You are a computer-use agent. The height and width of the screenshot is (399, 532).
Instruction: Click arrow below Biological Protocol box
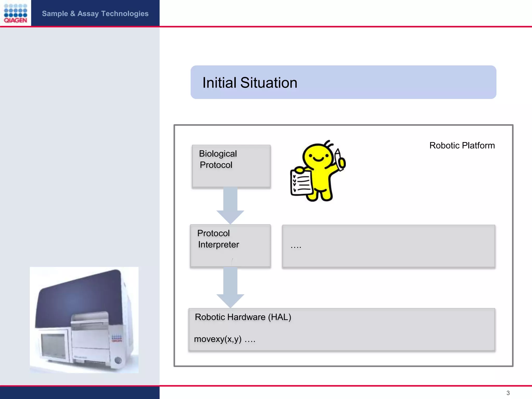click(x=230, y=205)
